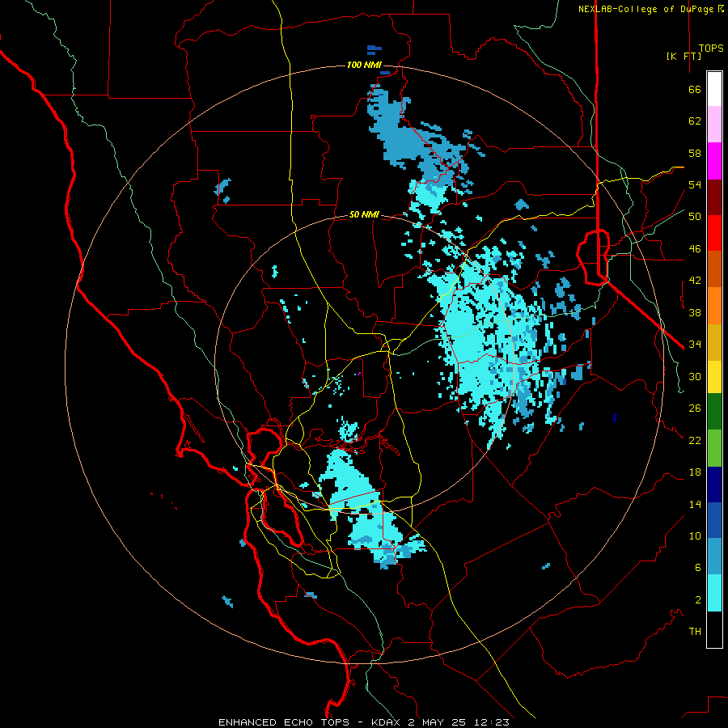Click the 10 scale value
Image resolution: width=728 pixels, height=728 pixels.
pos(695,535)
